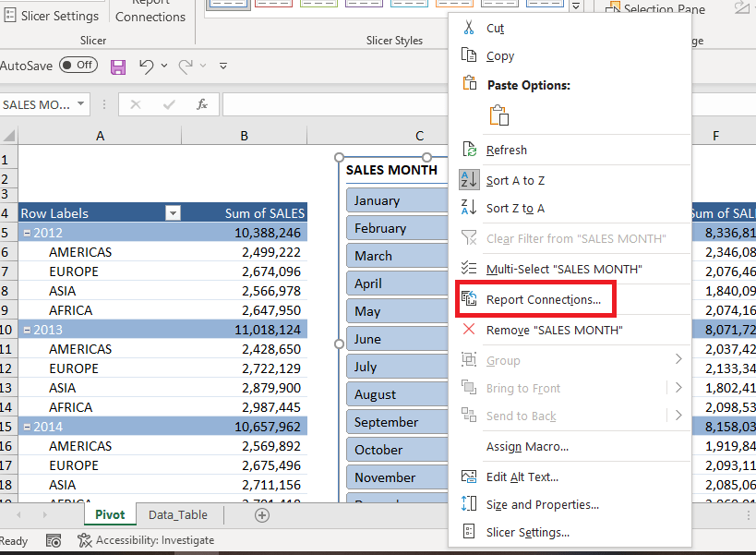Select March in the slicer
The width and height of the screenshot is (756, 555).
coord(397,256)
